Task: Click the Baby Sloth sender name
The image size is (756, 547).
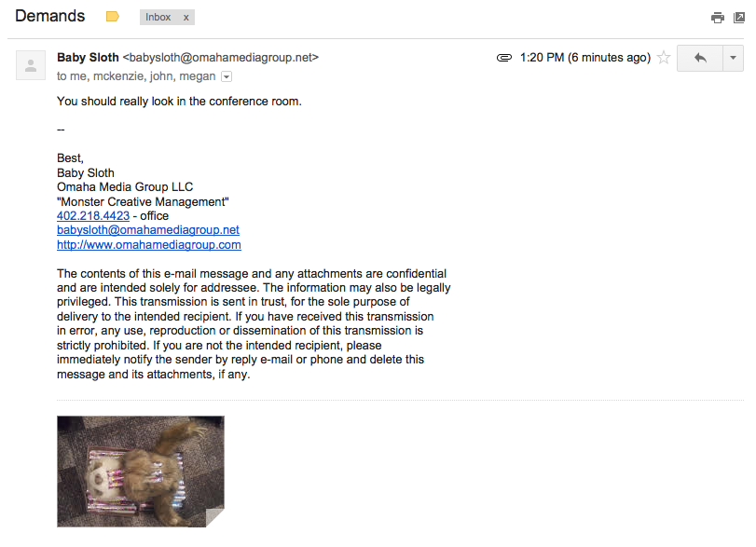Action: pos(88,58)
